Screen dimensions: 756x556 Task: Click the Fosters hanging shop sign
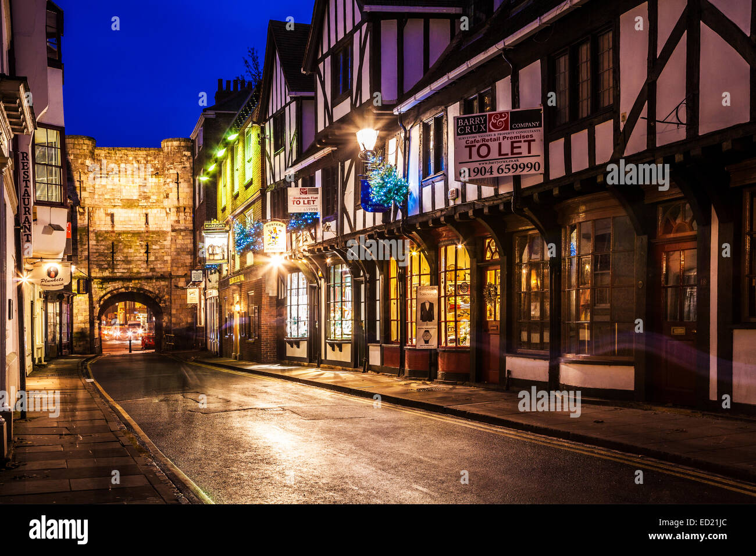[x=274, y=236]
